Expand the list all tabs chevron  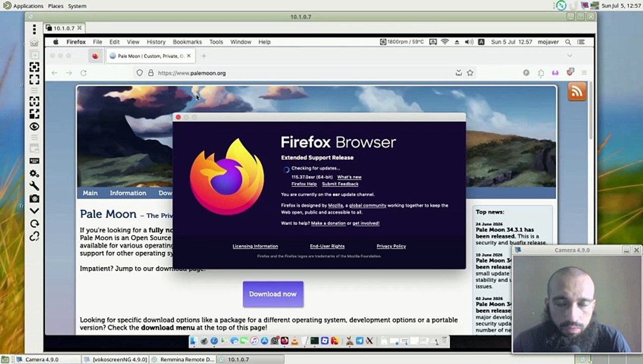coord(569,56)
